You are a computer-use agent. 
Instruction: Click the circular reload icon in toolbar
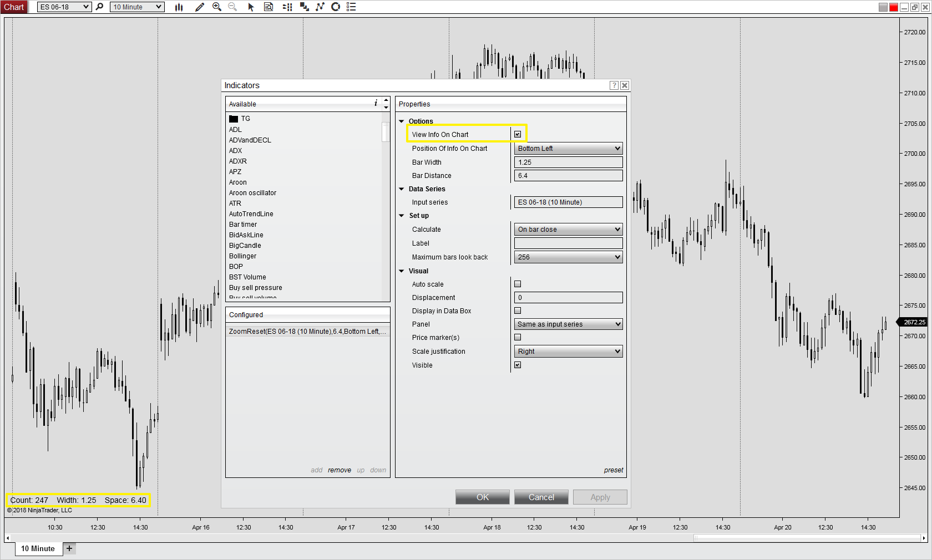(336, 7)
